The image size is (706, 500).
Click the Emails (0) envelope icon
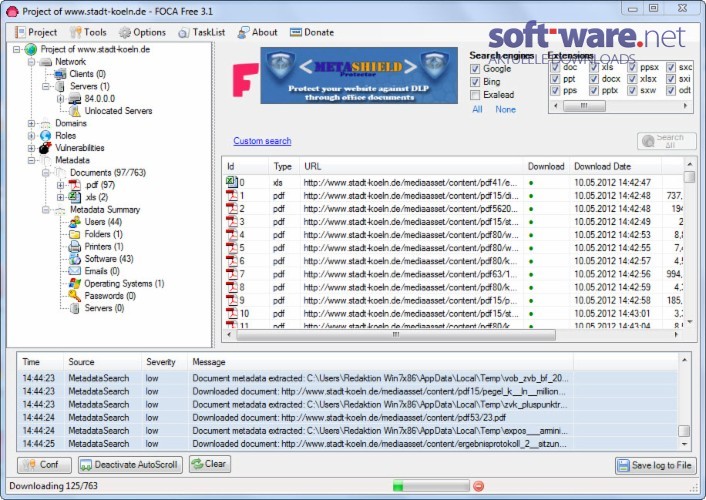click(74, 271)
